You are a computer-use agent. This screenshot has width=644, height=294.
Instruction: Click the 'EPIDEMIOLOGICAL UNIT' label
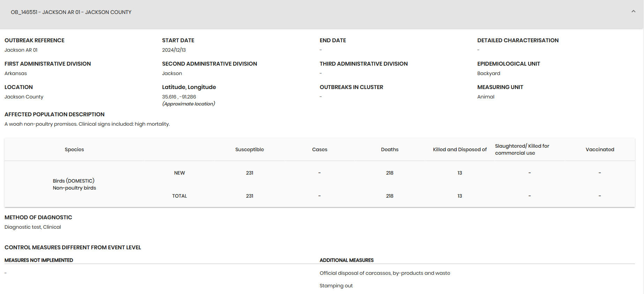coord(509,64)
